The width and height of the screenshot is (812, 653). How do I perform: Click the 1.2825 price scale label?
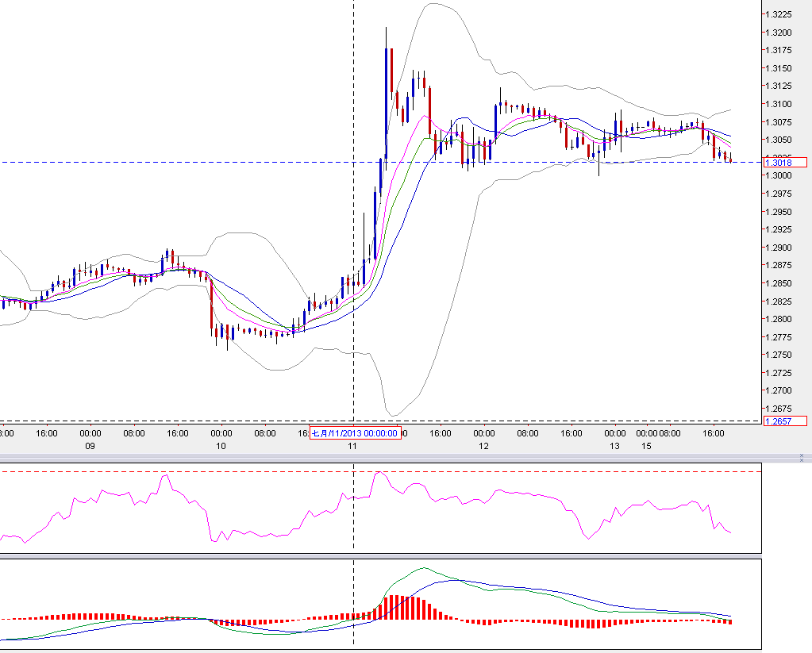pos(779,302)
